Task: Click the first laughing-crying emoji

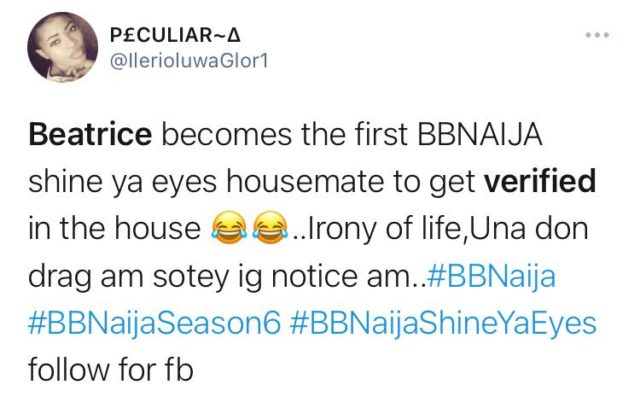Action: click(229, 228)
